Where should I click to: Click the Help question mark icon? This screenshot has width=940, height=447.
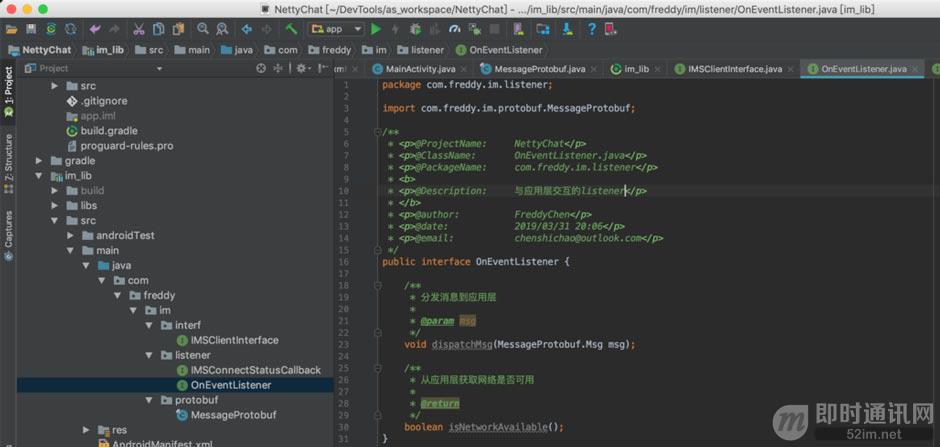pyautogui.click(x=592, y=29)
